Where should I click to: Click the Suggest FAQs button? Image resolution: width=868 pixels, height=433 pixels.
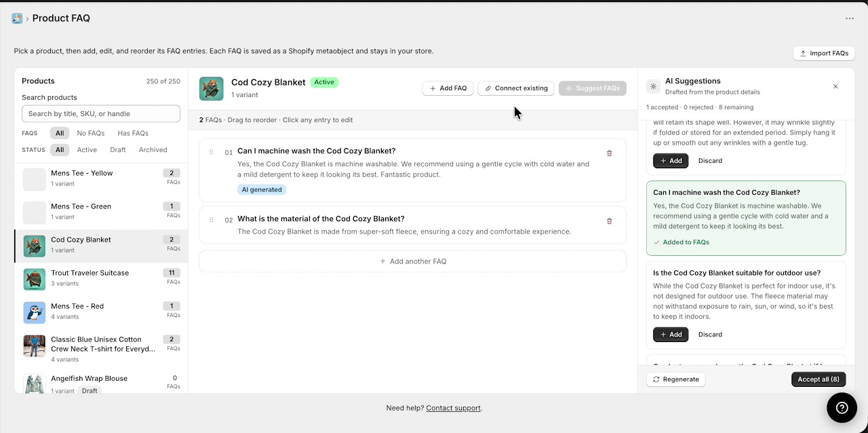click(x=593, y=88)
